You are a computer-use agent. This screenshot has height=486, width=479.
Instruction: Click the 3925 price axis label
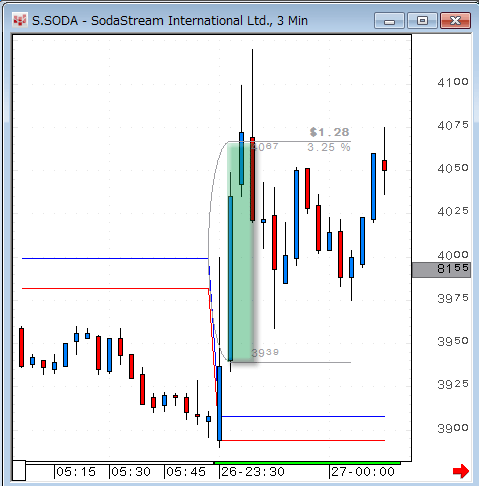453,385
